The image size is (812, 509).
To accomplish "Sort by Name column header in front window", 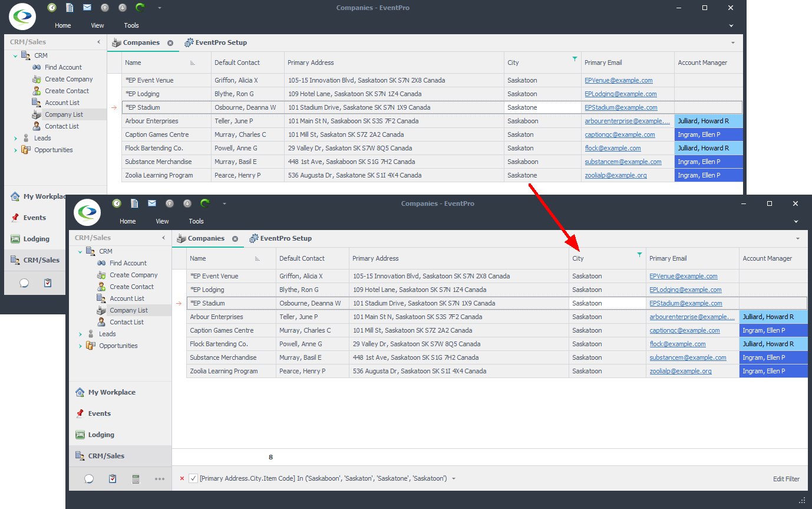I will [x=231, y=258].
